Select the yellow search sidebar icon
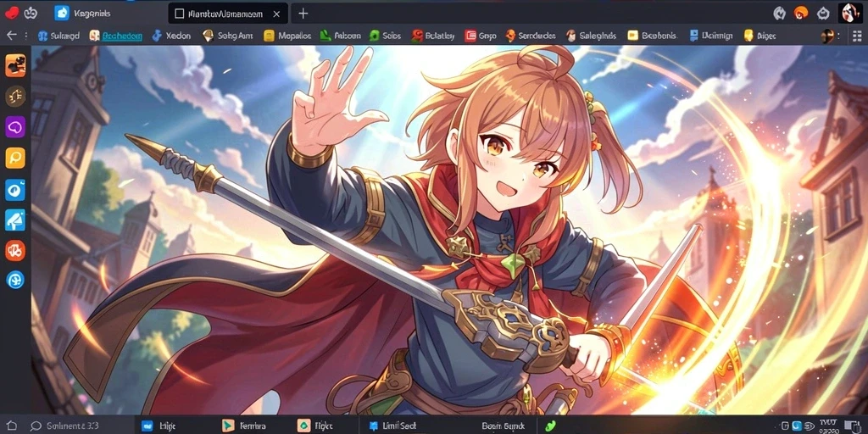The width and height of the screenshot is (868, 434). click(x=15, y=159)
